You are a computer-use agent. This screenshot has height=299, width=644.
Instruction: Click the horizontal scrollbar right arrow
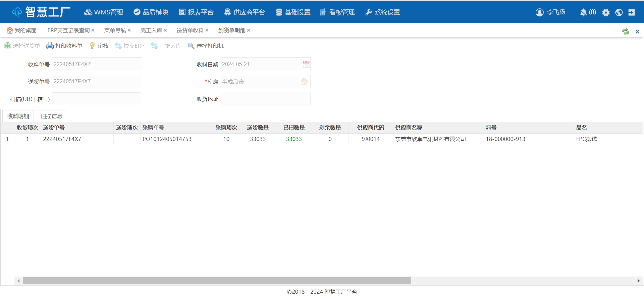[x=638, y=281]
